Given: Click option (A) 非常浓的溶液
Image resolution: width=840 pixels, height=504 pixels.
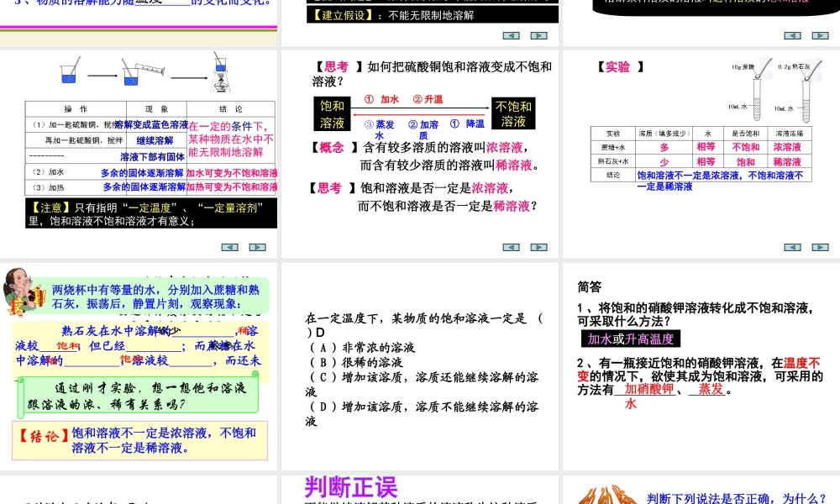Looking at the screenshot, I should [363, 347].
